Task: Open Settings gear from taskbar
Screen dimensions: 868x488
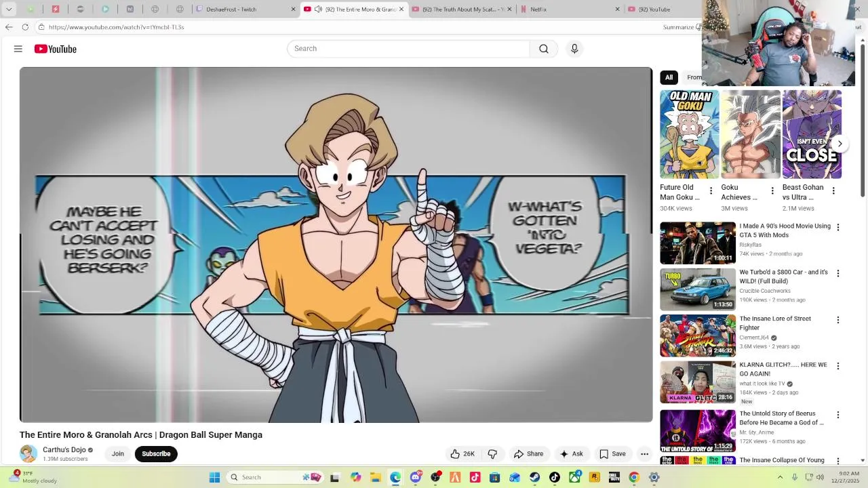Action: pyautogui.click(x=654, y=477)
